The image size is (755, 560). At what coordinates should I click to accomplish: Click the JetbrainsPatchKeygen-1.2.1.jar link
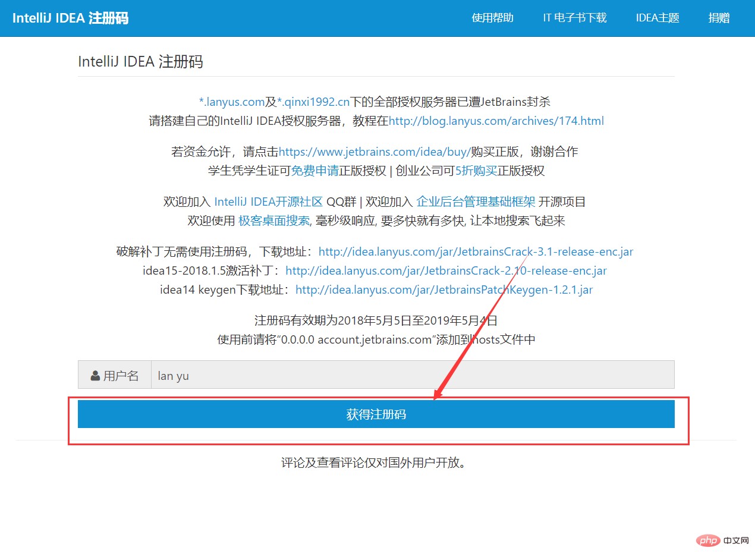click(443, 290)
